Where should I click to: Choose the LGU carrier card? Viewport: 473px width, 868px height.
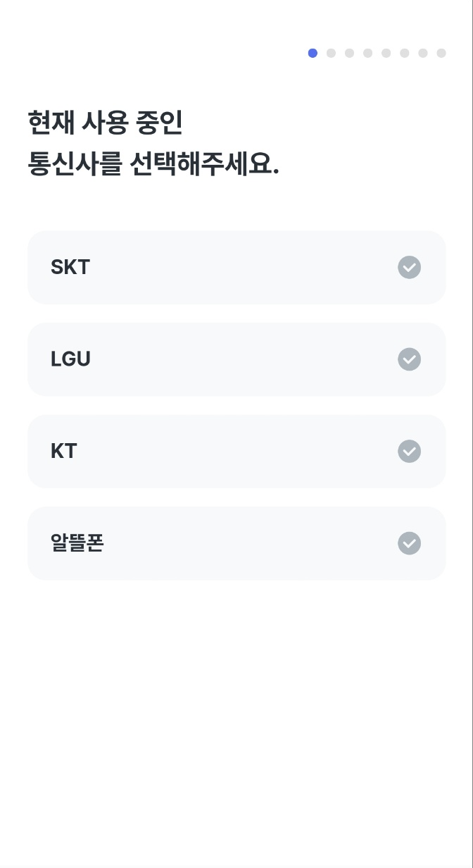tap(237, 359)
